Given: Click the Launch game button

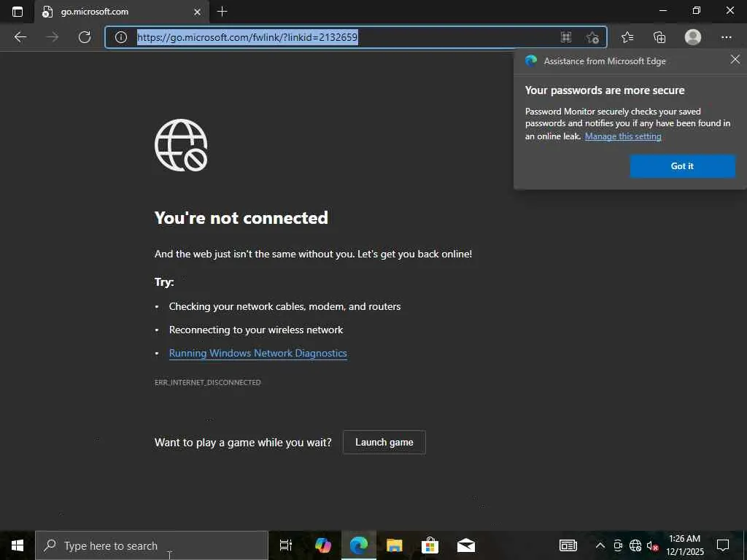Looking at the screenshot, I should click(x=384, y=443).
